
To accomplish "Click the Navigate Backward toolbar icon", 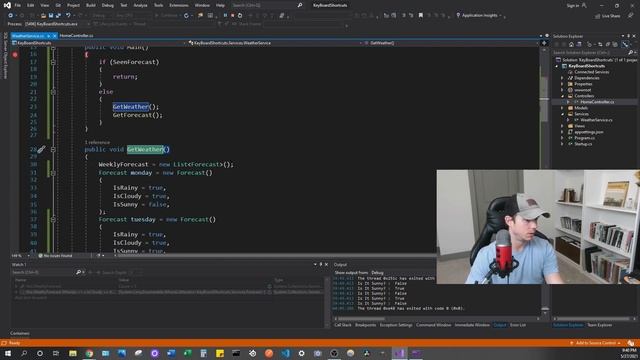I will click(x=11, y=16).
